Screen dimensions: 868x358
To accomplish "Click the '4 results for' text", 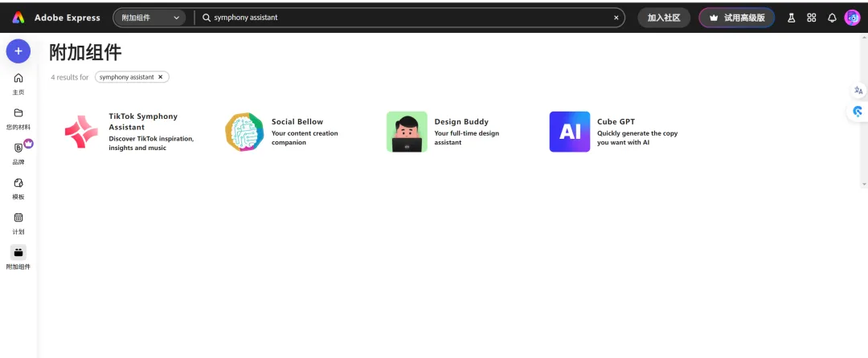I will 70,77.
